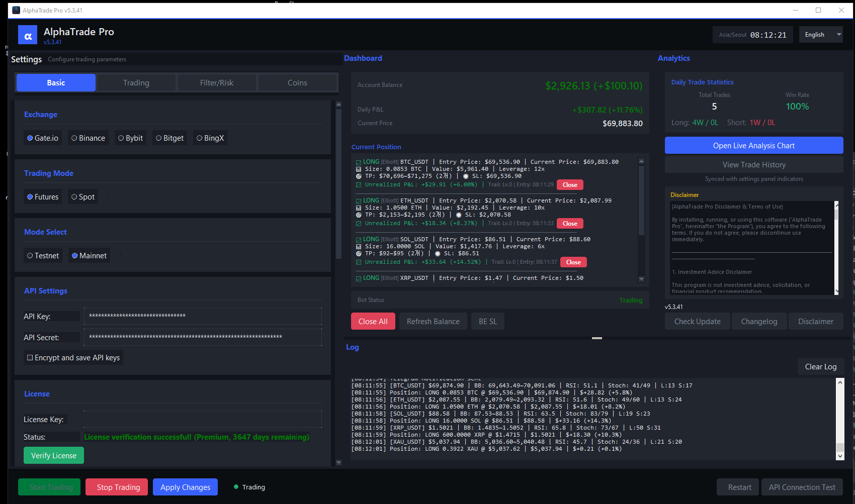The width and height of the screenshot is (855, 504).
Task: Pick the BingX exchange option
Action: [210, 138]
